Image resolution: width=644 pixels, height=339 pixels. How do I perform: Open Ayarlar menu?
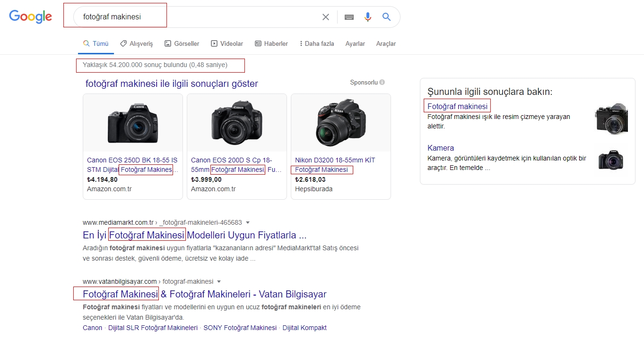pyautogui.click(x=355, y=43)
